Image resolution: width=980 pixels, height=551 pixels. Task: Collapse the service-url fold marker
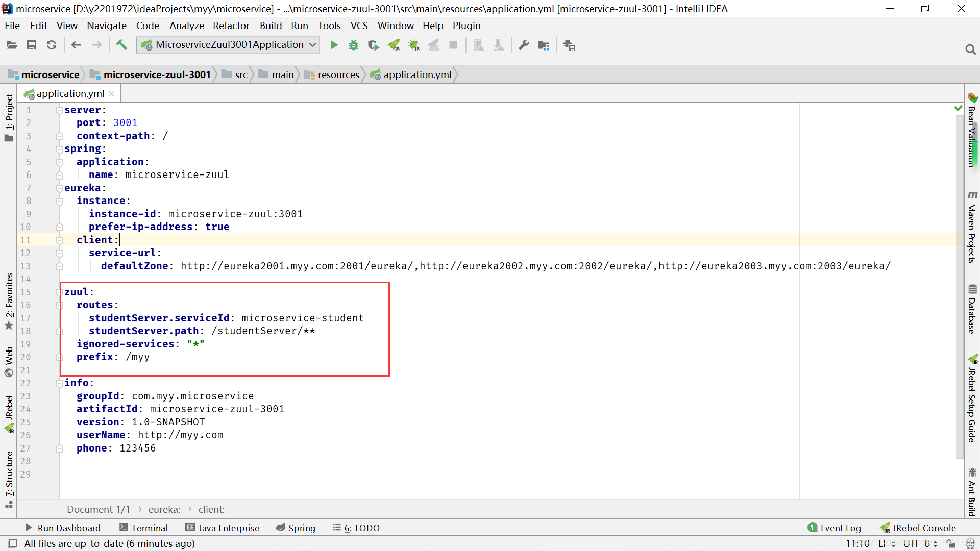pos(59,253)
